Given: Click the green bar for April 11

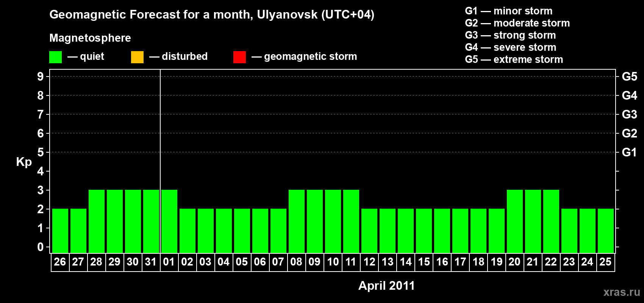Looking at the screenshot, I should point(351,221).
